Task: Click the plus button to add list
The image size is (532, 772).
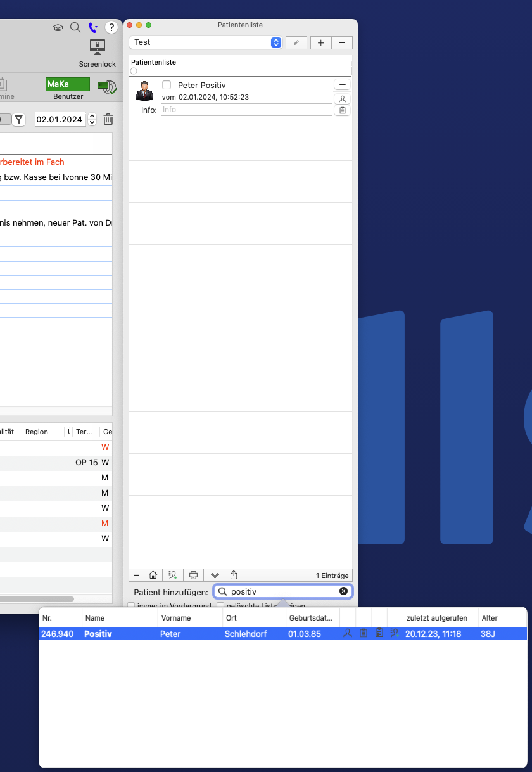Action: tap(320, 42)
